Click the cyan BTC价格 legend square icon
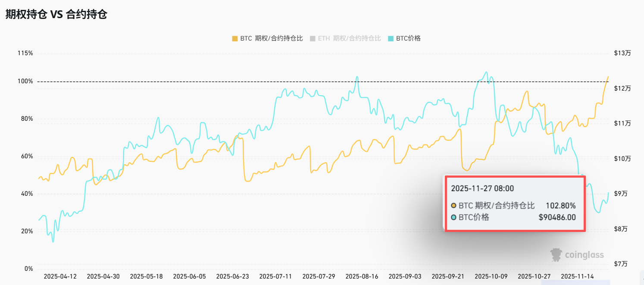Image resolution: width=644 pixels, height=285 pixels. [x=391, y=38]
